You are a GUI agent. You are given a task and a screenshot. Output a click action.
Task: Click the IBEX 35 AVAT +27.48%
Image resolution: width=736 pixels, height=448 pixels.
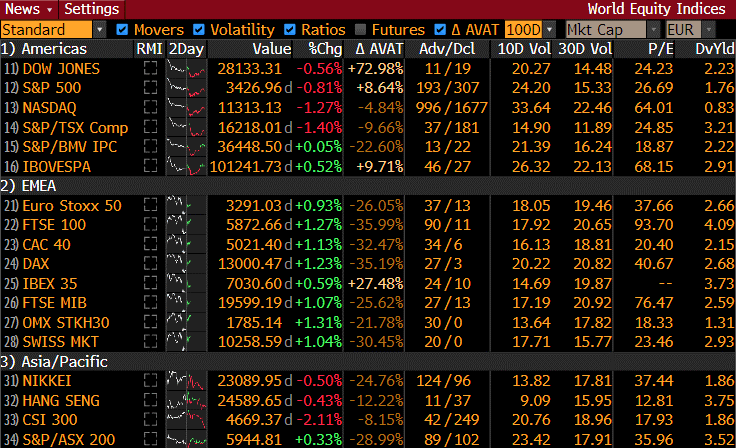tap(375, 283)
